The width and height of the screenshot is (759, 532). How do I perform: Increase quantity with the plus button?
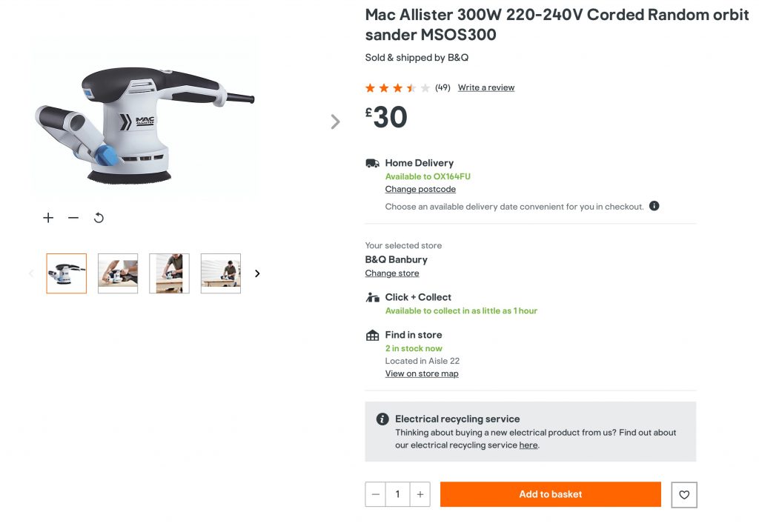(420, 495)
